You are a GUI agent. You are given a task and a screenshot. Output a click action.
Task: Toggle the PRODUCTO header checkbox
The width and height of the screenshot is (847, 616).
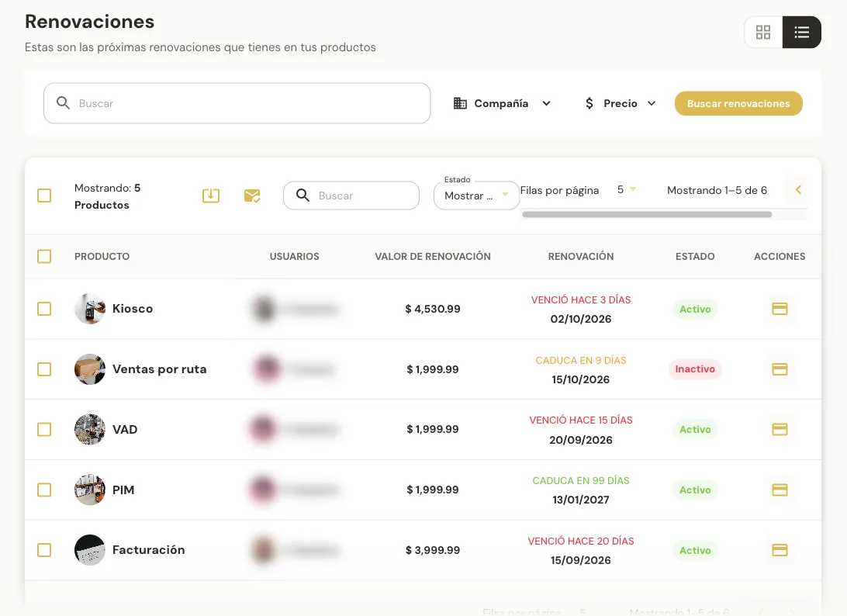click(x=44, y=256)
